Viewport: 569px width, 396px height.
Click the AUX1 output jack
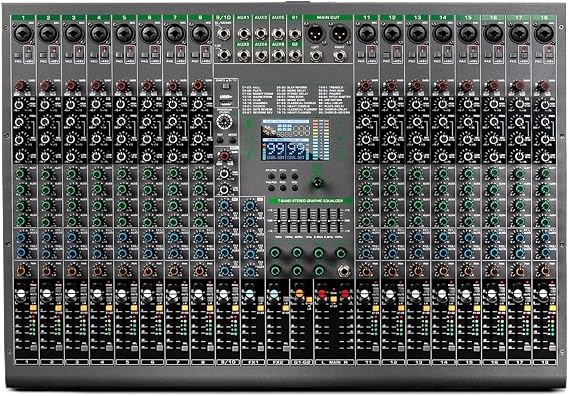click(x=243, y=34)
